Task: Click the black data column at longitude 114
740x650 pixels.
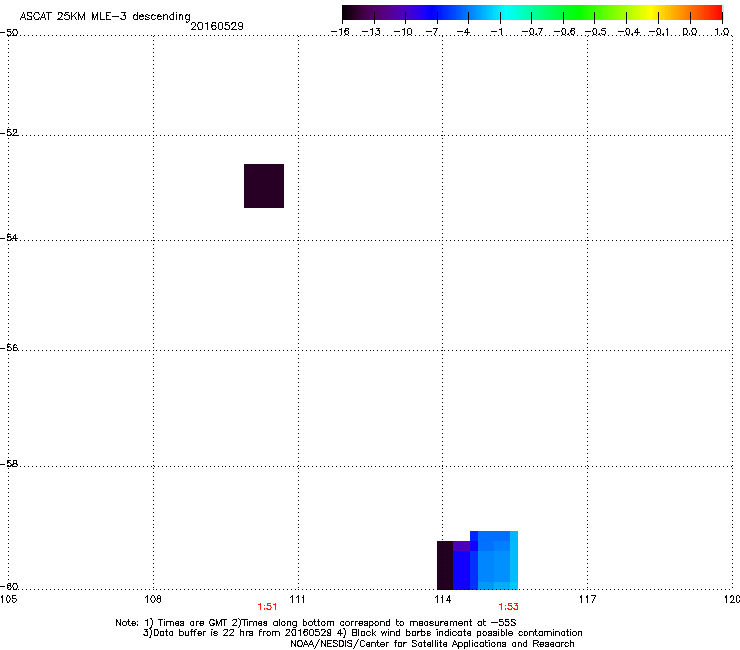Action: coord(445,566)
